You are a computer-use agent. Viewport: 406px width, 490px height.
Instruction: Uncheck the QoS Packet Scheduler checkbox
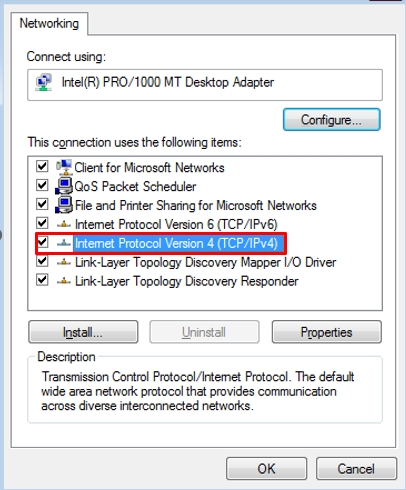(x=42, y=185)
